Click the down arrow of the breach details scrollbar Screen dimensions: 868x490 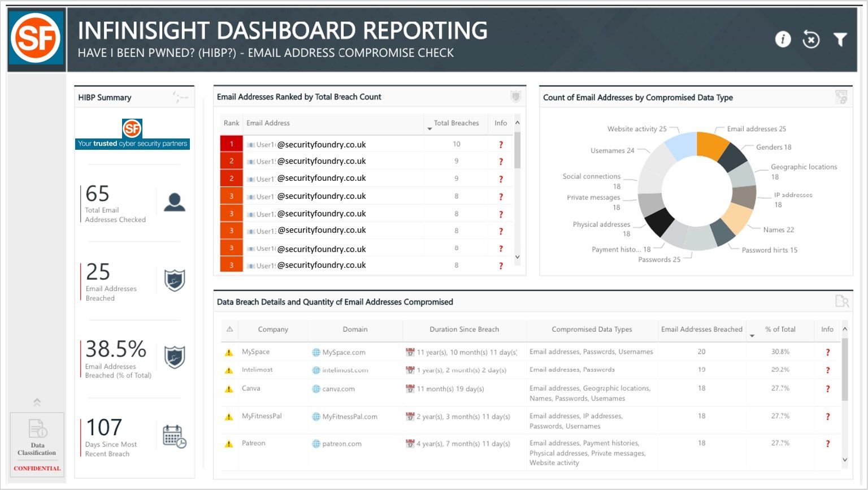[x=845, y=460]
